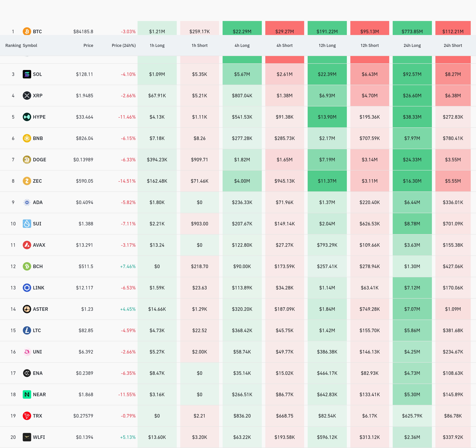
Task: Click the Chainlink LINK icon
Action: click(27, 288)
